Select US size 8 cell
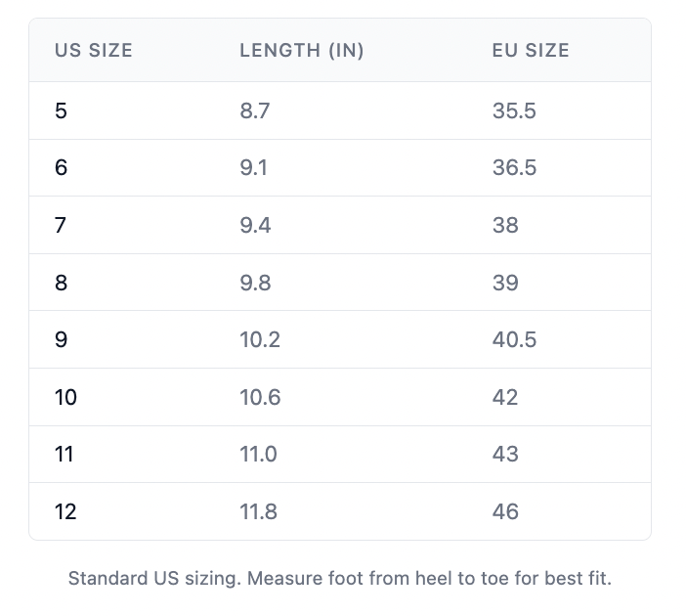Image resolution: width=686 pixels, height=616 pixels. pyautogui.click(x=62, y=283)
